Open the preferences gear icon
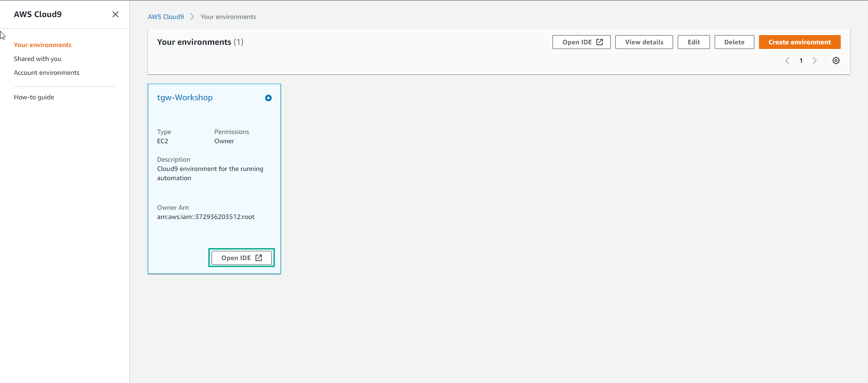 [836, 61]
